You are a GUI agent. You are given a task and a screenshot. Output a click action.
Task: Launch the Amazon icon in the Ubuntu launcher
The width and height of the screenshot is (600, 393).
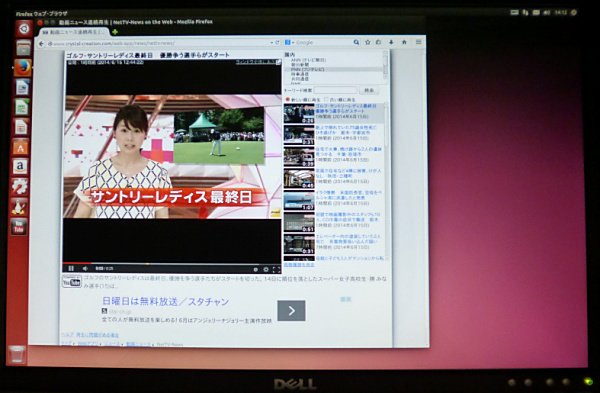20,167
